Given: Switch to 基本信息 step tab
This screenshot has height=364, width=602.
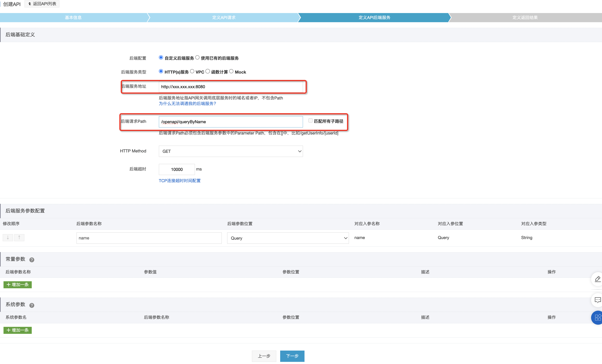Looking at the screenshot, I should (x=73, y=18).
